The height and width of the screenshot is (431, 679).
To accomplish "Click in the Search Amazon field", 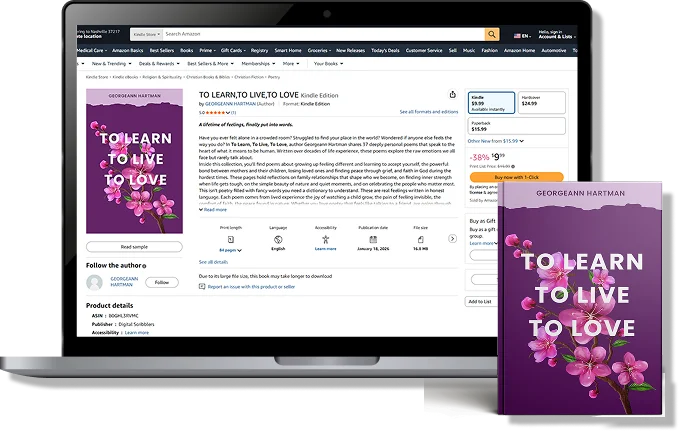I will click(323, 34).
